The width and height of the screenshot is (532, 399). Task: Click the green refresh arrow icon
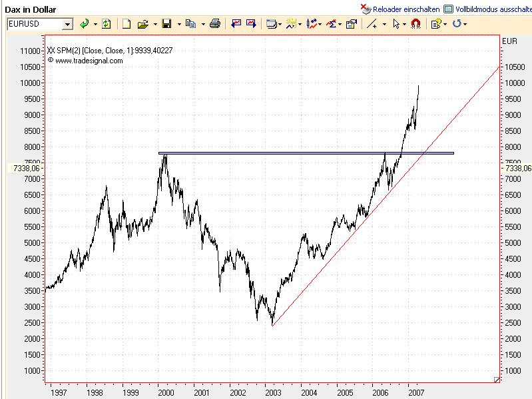pos(84,24)
